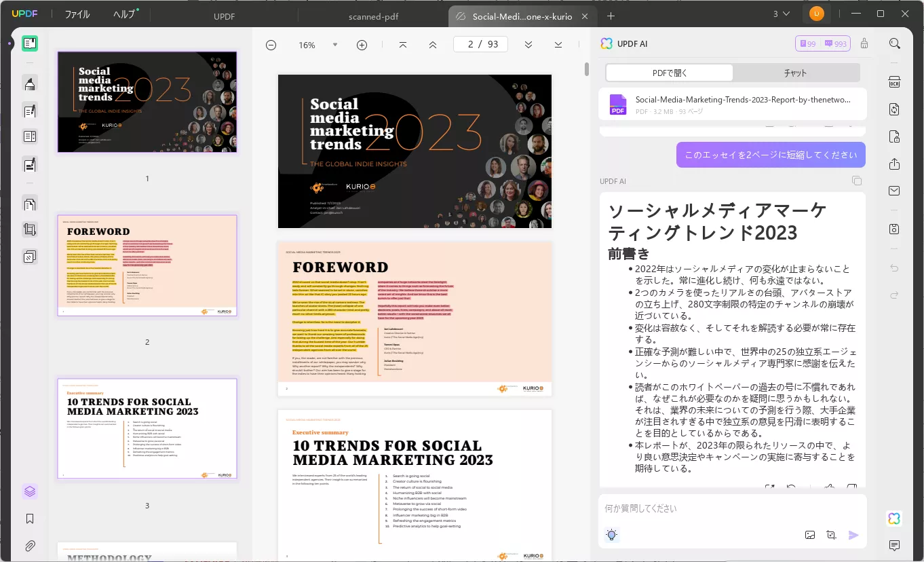Select the Reader mode icon
Screen dimensions: 924x562
click(x=29, y=43)
